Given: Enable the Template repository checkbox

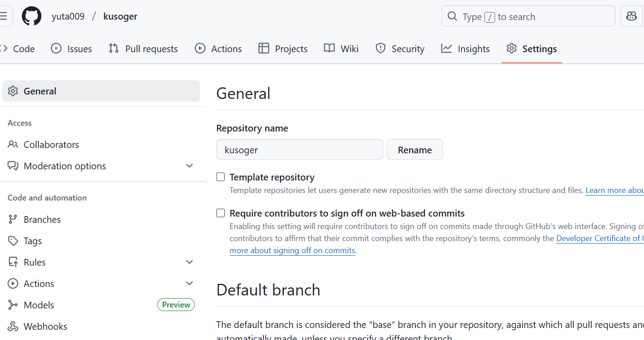Looking at the screenshot, I should point(221,177).
